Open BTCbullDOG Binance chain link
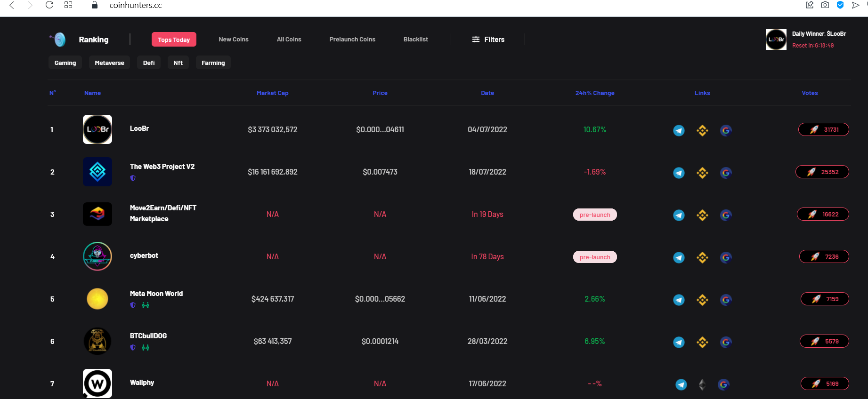 point(702,342)
